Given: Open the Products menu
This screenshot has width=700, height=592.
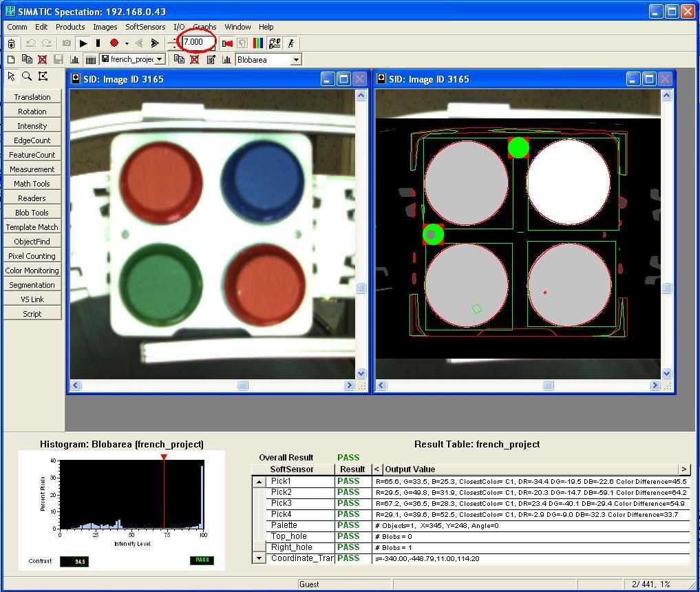Looking at the screenshot, I should tap(70, 27).
